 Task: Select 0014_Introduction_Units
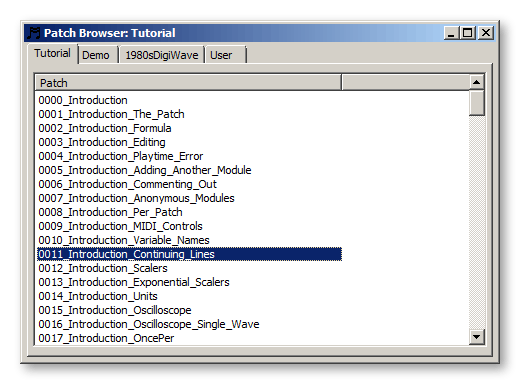point(98,296)
